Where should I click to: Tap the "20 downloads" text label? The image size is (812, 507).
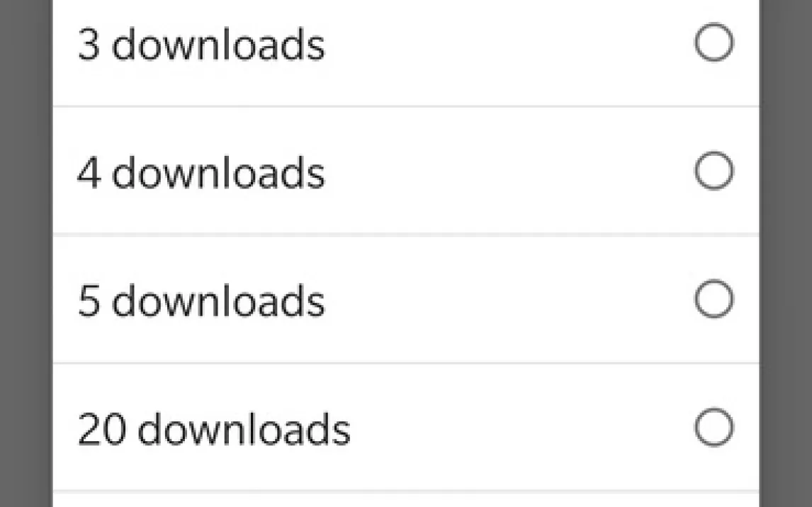(214, 429)
